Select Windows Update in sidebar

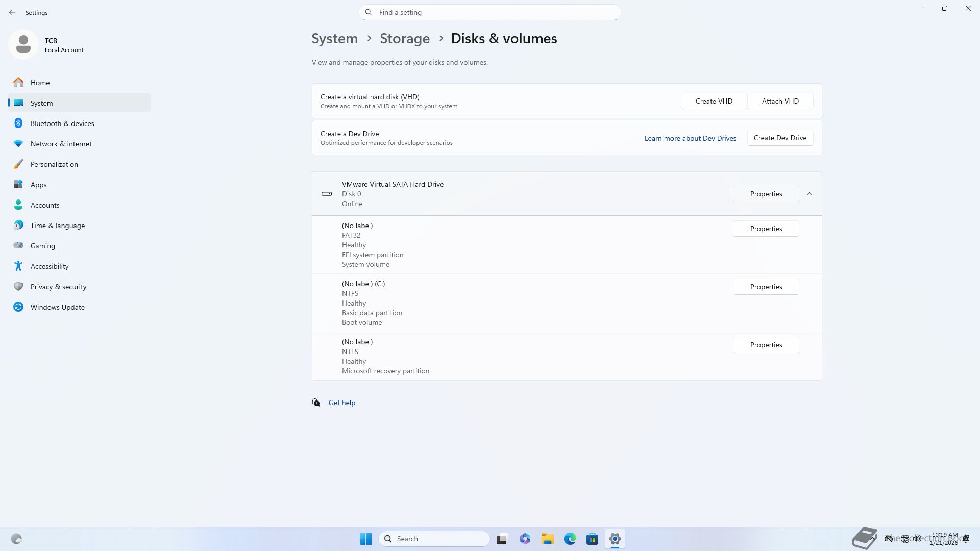click(57, 307)
